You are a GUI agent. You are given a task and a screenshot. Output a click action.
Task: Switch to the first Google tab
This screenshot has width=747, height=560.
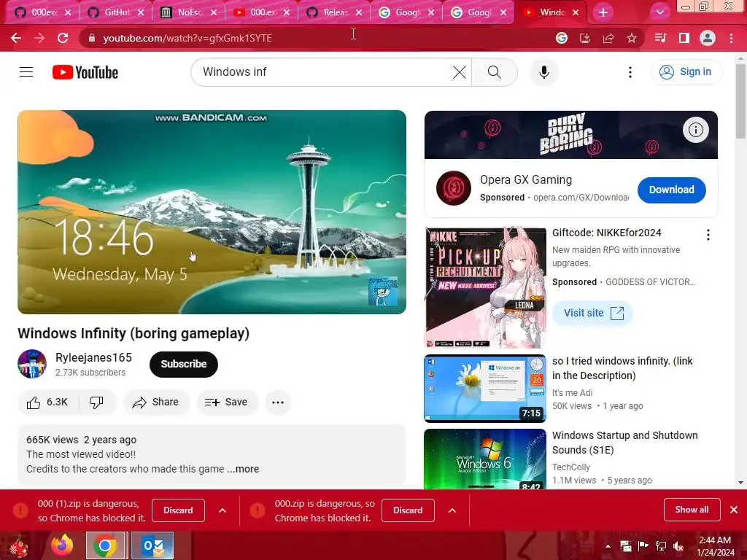pyautogui.click(x=406, y=12)
